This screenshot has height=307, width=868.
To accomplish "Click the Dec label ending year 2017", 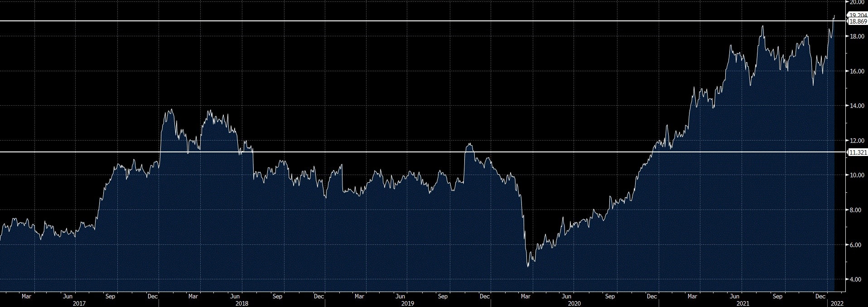I will tap(152, 297).
